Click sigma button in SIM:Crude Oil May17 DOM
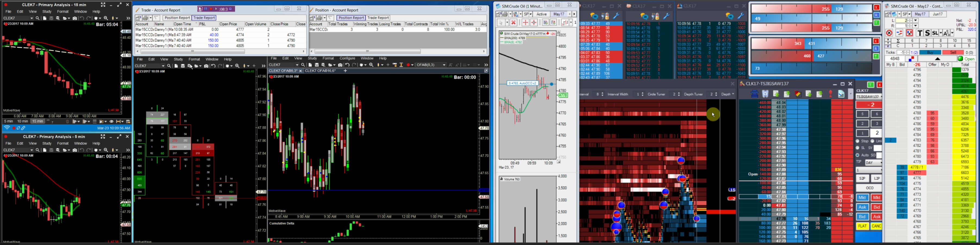The width and height of the screenshot is (980, 245). point(898,41)
